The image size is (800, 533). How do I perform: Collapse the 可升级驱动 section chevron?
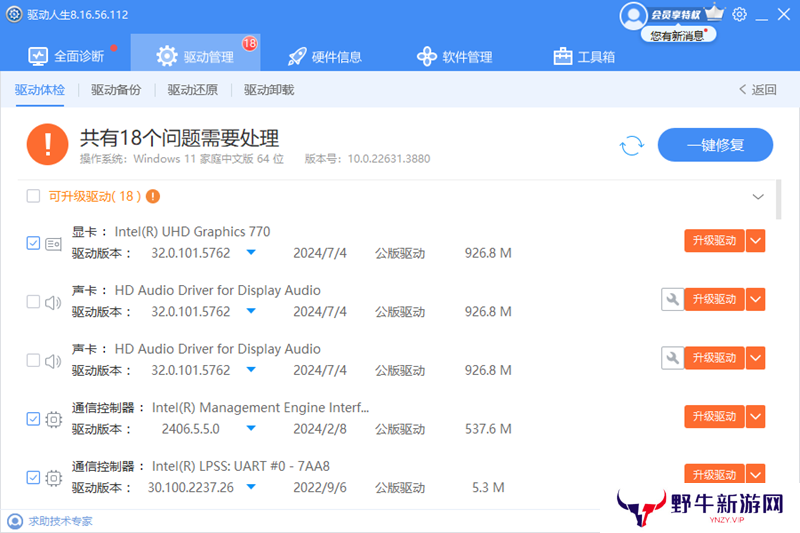pos(758,197)
